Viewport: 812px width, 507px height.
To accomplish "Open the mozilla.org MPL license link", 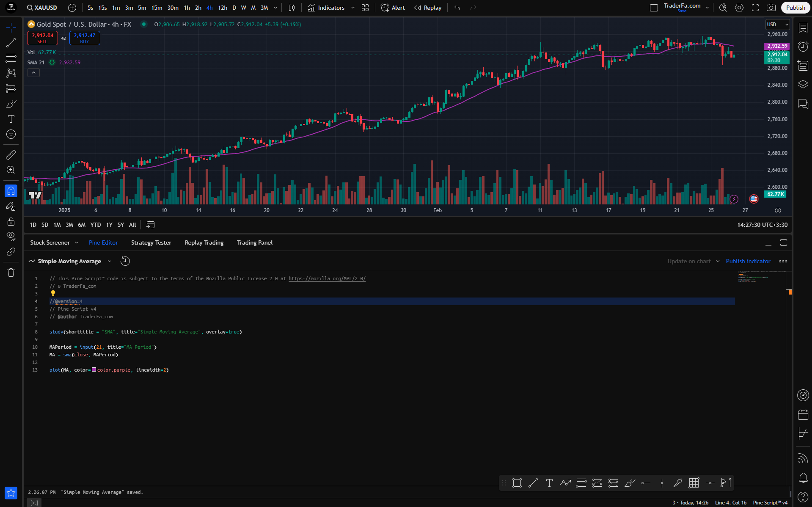I will pos(327,278).
